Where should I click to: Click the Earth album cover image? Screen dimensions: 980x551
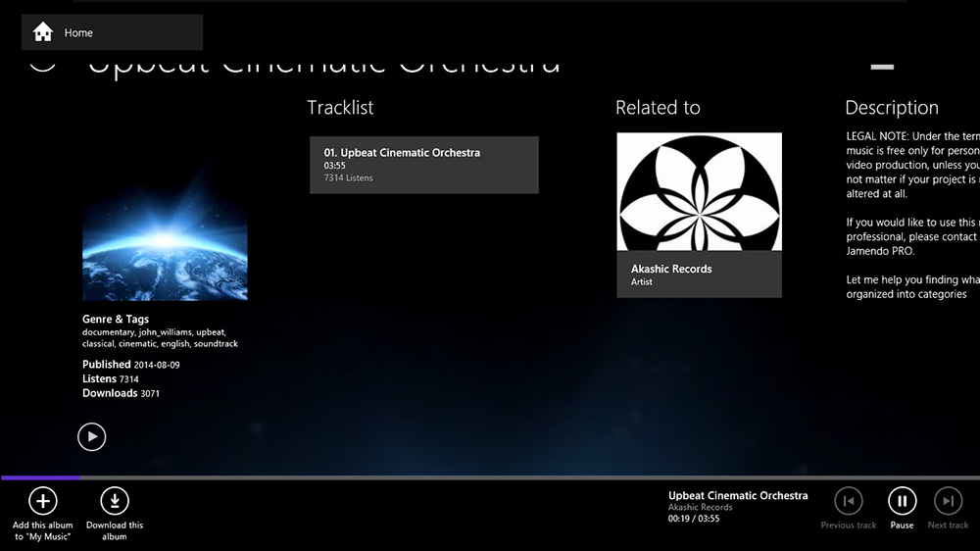click(x=165, y=245)
